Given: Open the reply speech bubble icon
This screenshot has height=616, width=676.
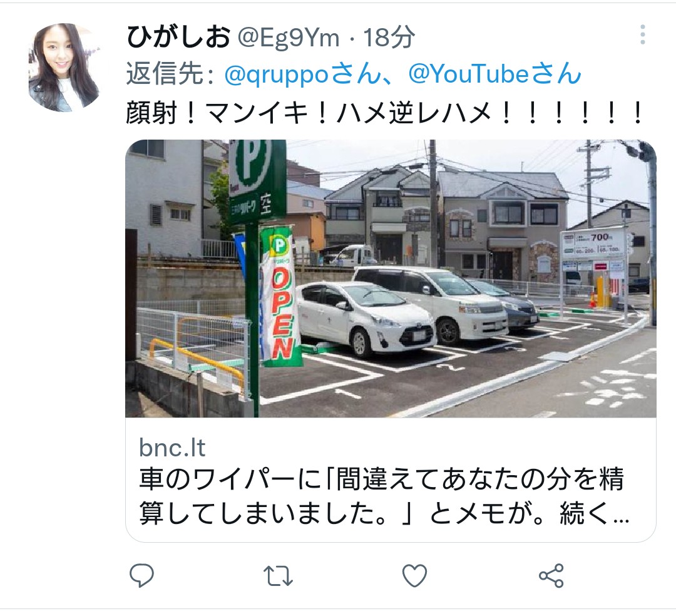Looking at the screenshot, I should (x=142, y=575).
